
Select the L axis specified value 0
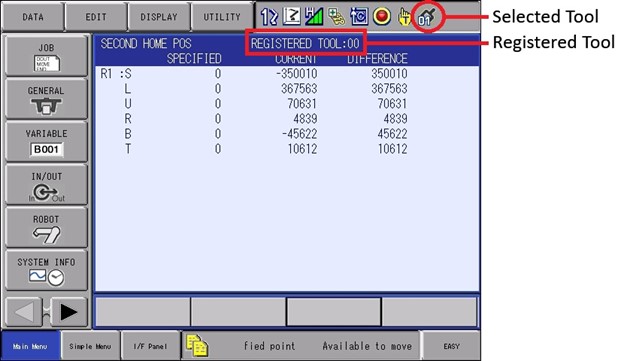218,88
